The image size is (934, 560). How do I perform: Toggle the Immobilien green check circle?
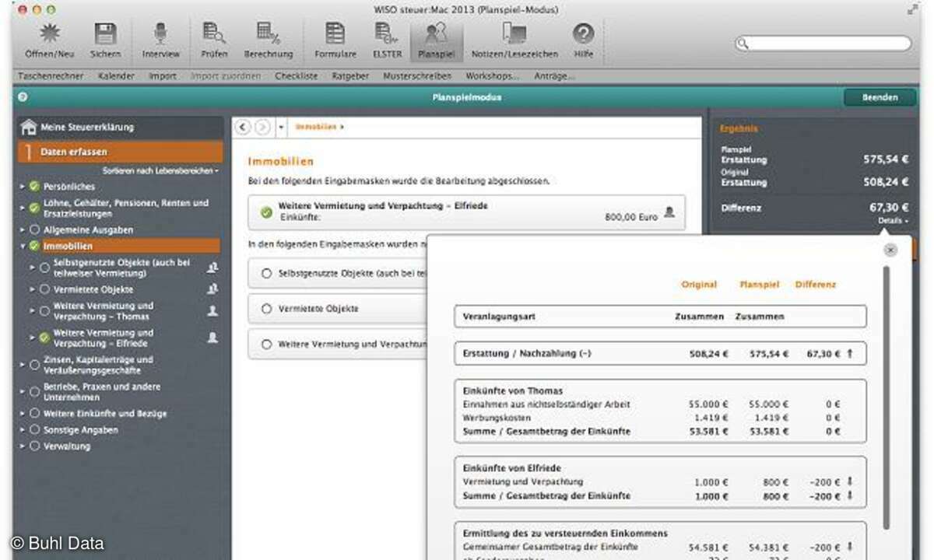click(34, 246)
